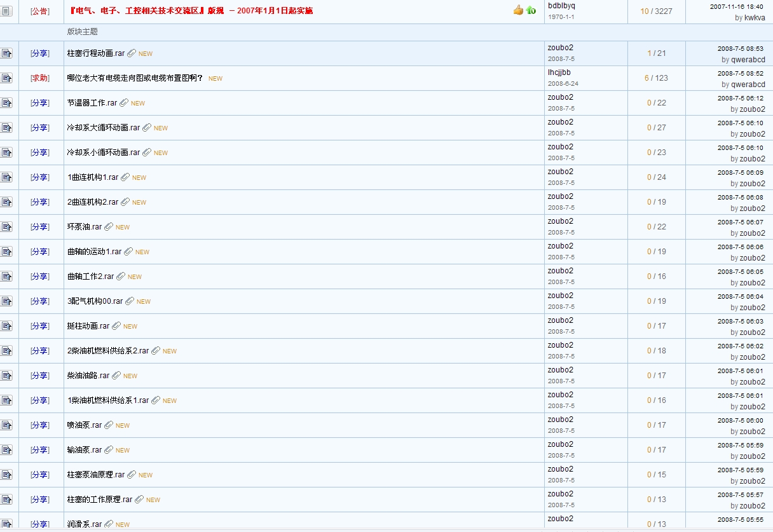Click the post date 2008-6-24 under lhcjjbb
Image resolution: width=773 pixels, height=532 pixels.
click(563, 83)
